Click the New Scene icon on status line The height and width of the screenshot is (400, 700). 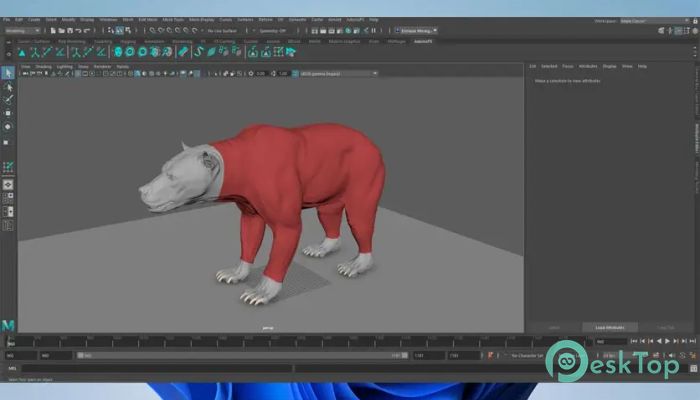(53, 31)
